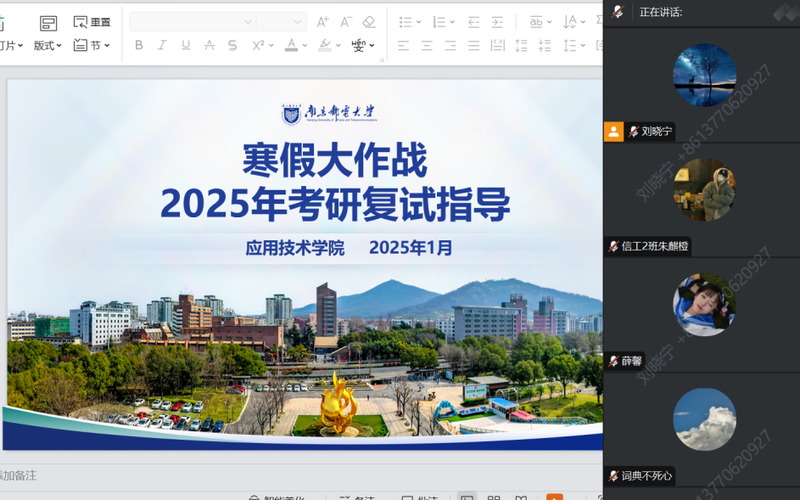Center-align the text
Screen dimensions: 800x500
[x=427, y=45]
